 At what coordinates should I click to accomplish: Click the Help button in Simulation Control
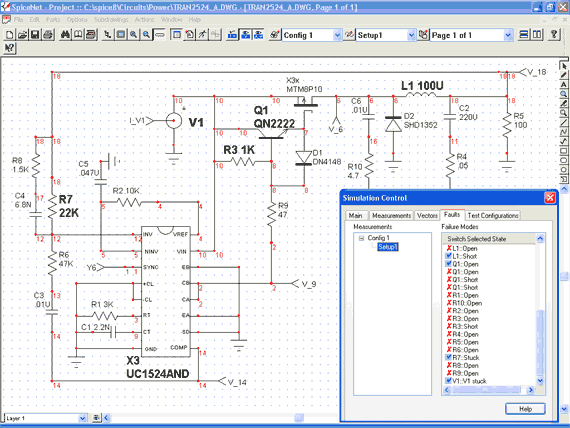525,409
